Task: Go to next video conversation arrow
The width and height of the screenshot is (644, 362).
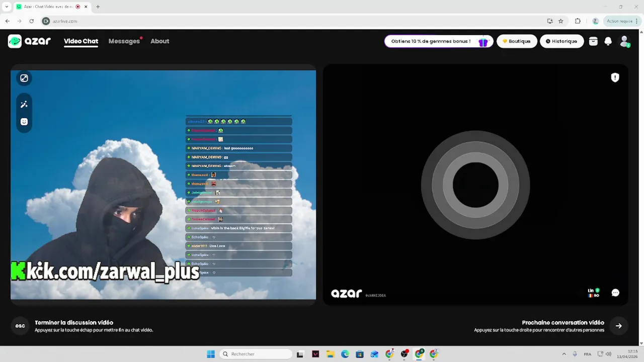Action: [x=619, y=326]
